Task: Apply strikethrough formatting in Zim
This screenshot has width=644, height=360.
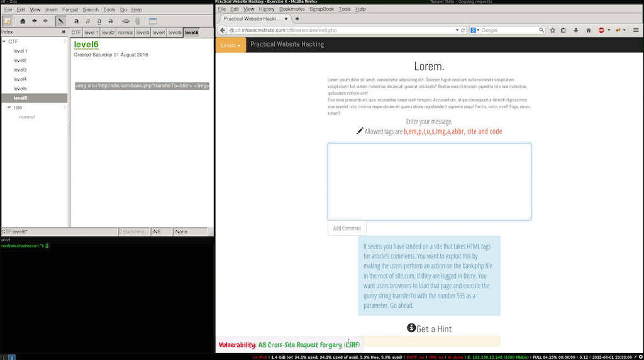Action: pyautogui.click(x=111, y=21)
